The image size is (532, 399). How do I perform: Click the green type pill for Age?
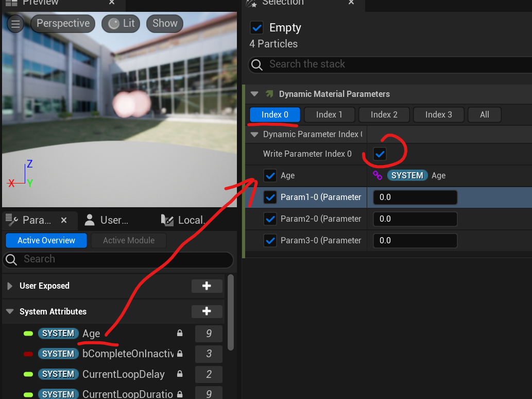click(28, 334)
